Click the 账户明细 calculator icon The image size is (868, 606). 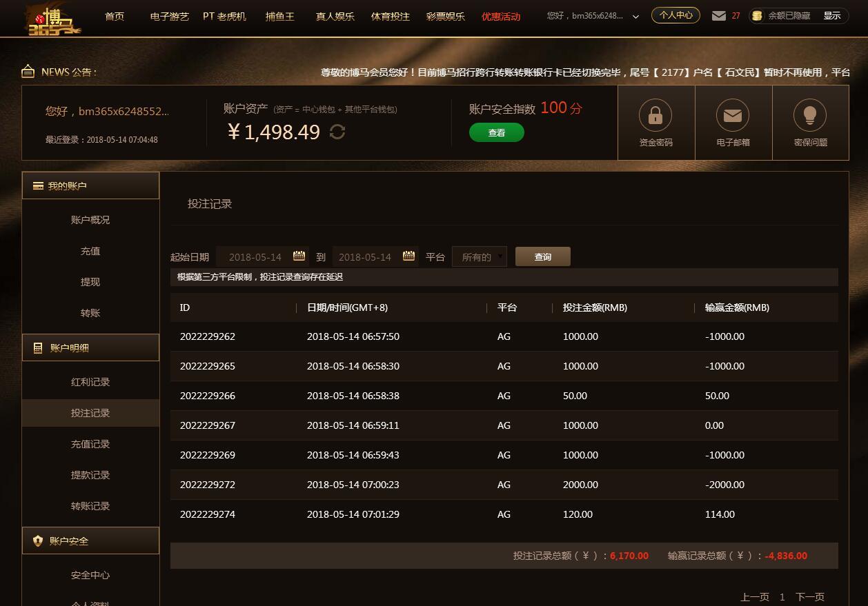38,348
